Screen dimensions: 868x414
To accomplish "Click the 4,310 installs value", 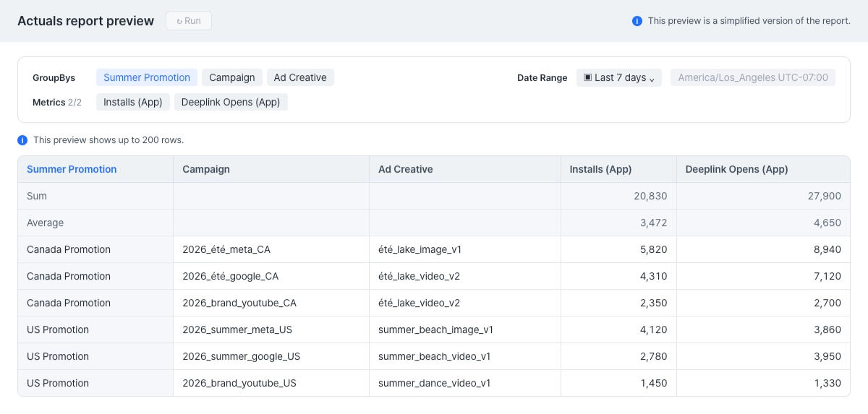I will (x=653, y=276).
